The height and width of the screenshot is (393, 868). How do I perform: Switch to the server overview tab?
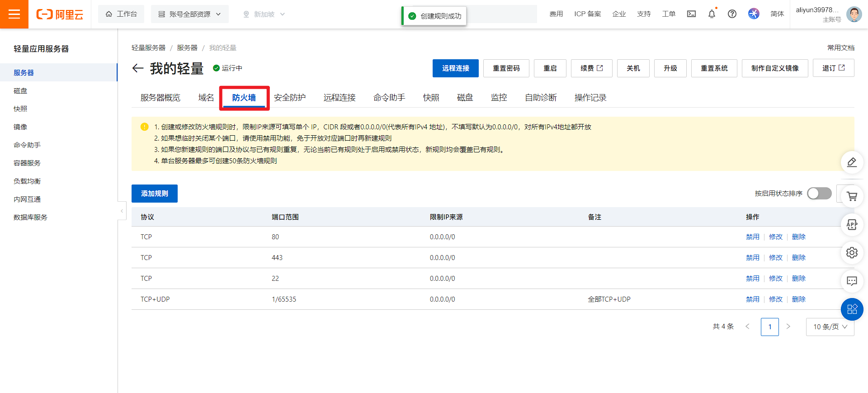(160, 98)
